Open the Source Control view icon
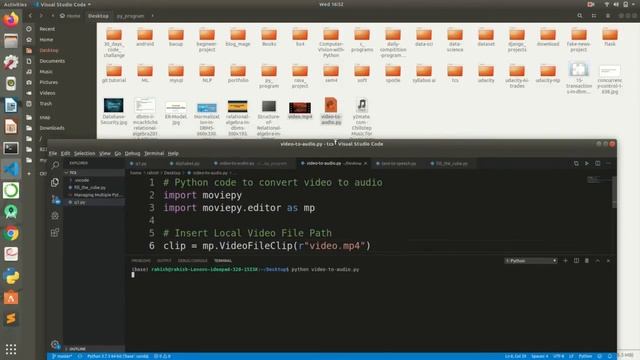Screen dimensions: 640x360 [x=56, y=199]
